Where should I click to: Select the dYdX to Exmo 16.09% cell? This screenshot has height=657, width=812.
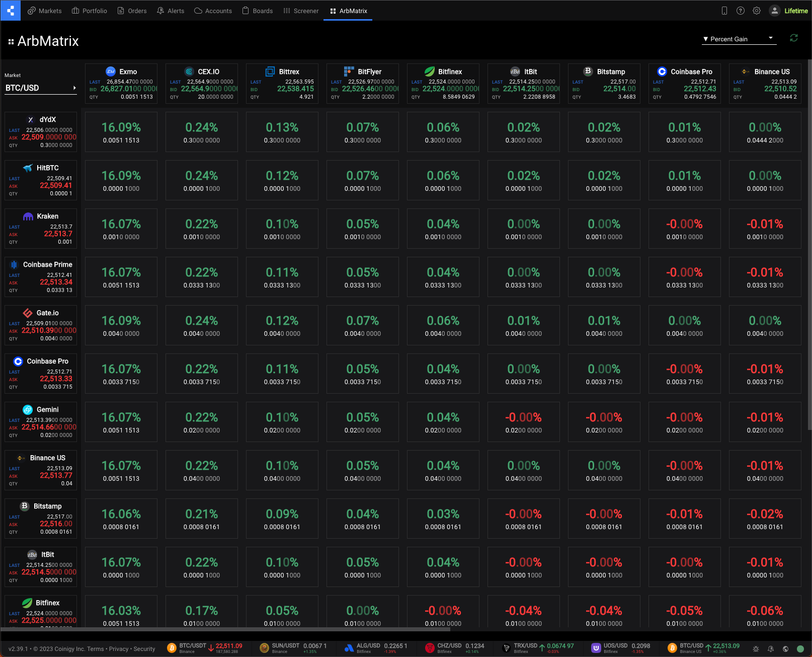point(121,132)
